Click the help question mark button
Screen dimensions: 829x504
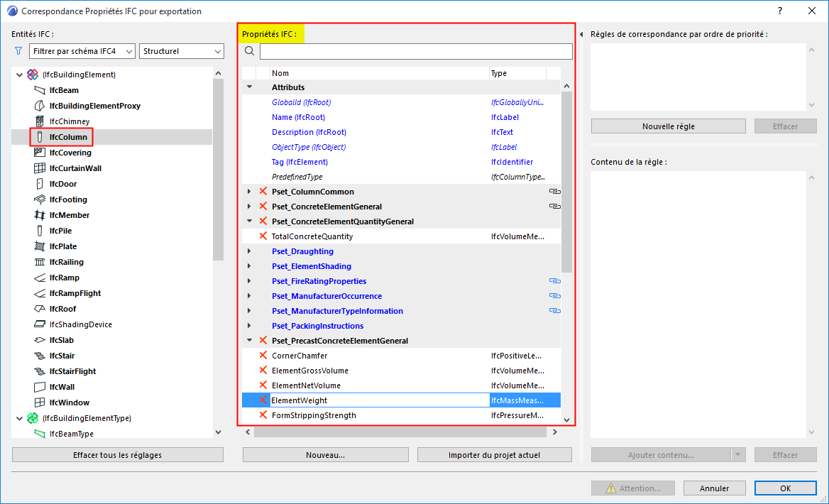(x=780, y=11)
